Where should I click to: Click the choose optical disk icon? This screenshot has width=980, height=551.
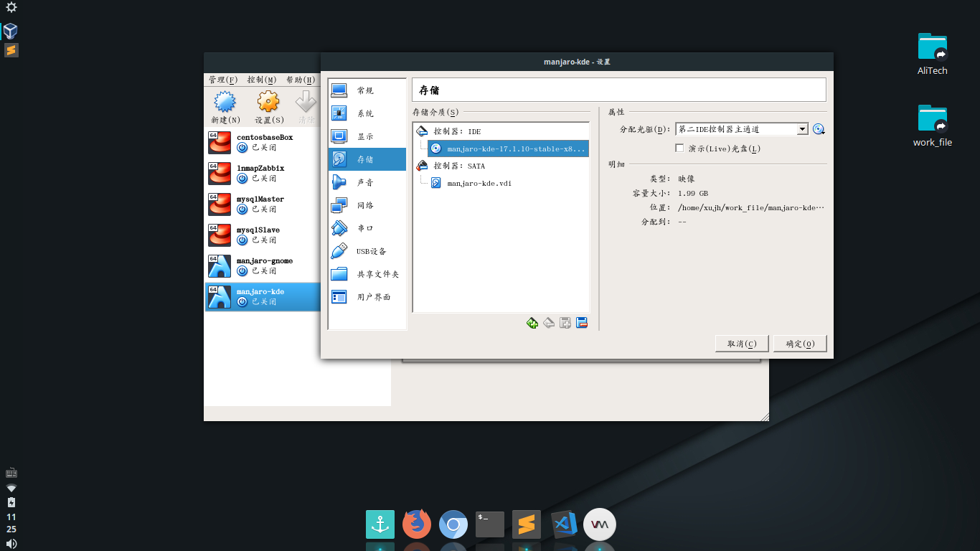coord(819,129)
